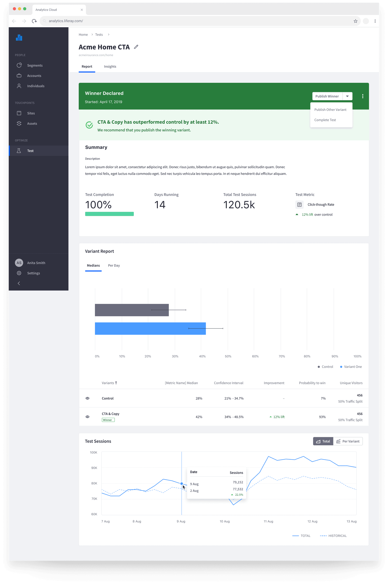Open the kebab menu on the Winner Declared banner
The image size is (388, 588).
pyautogui.click(x=363, y=96)
